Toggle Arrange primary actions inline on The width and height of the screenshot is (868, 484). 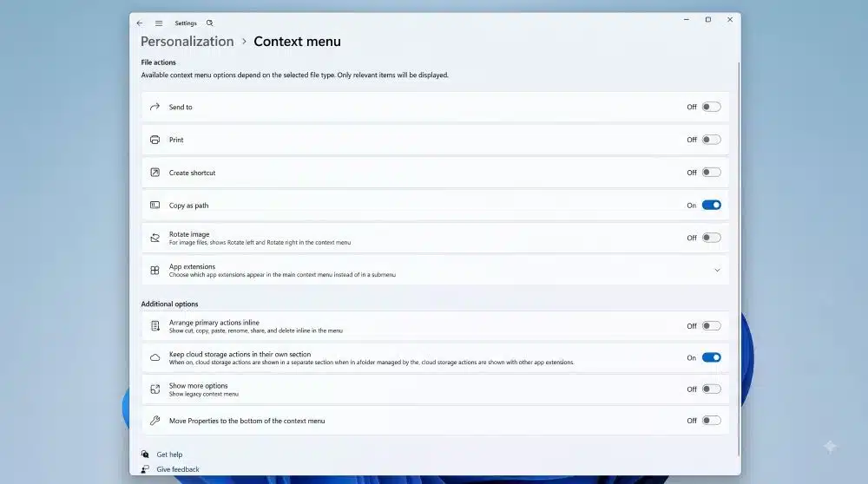pos(712,326)
